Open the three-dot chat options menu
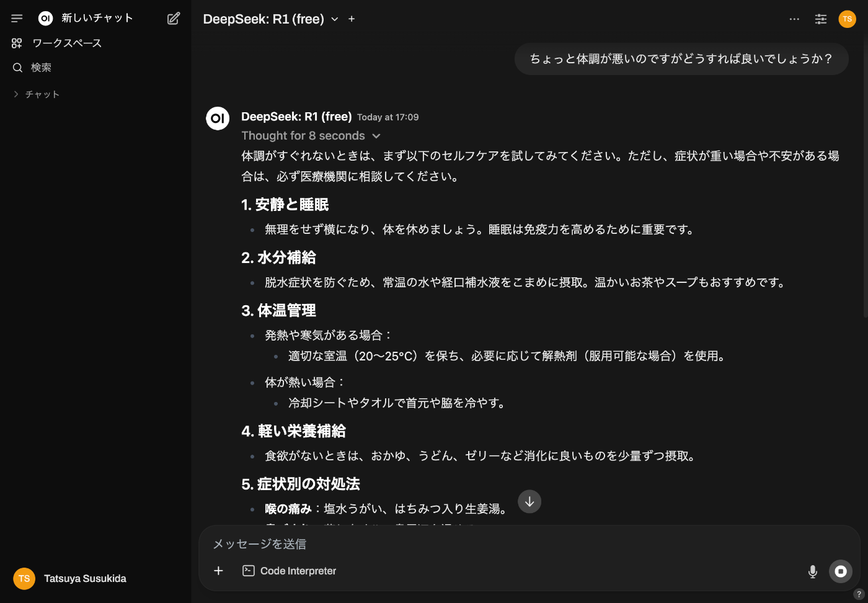Viewport: 868px width, 603px height. click(x=794, y=19)
